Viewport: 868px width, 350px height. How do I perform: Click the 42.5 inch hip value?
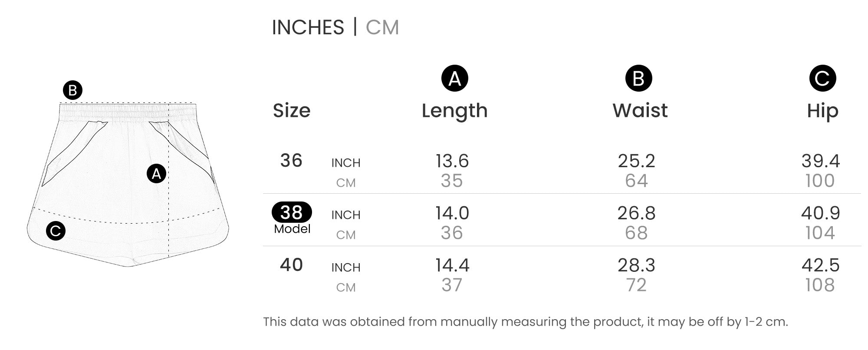(820, 265)
